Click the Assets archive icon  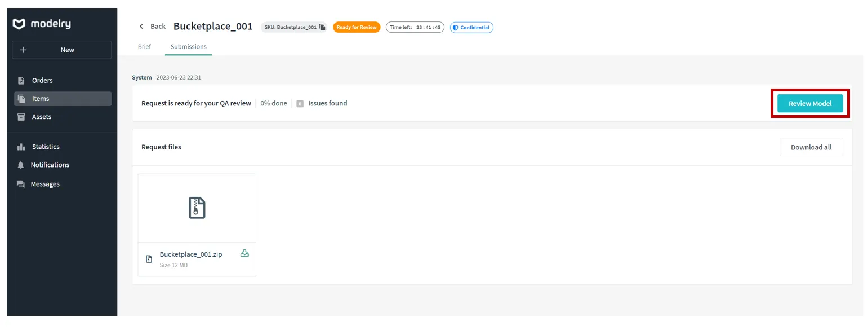[21, 117]
